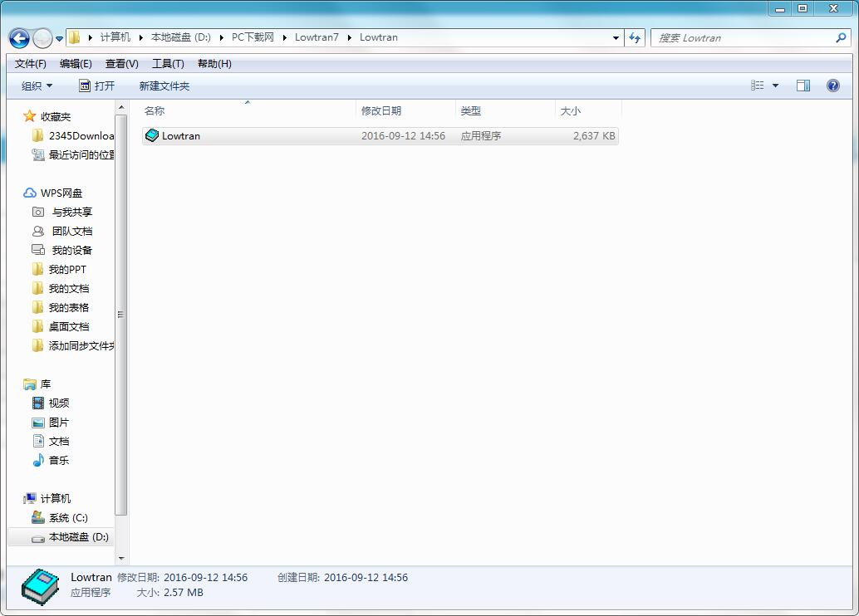Click the 打开 toolbar button
Image resolution: width=859 pixels, height=616 pixels.
[97, 85]
